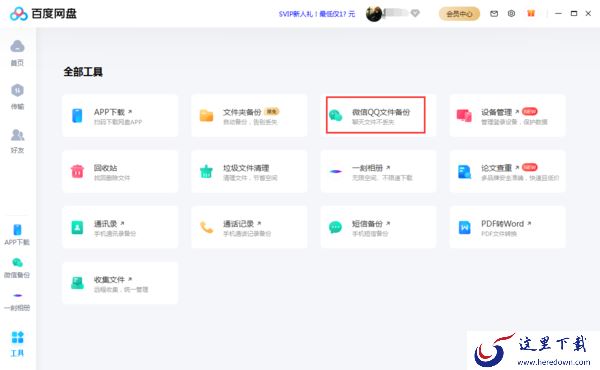Click the NEW badge on 论文查重
The image size is (600, 370).
click(530, 167)
